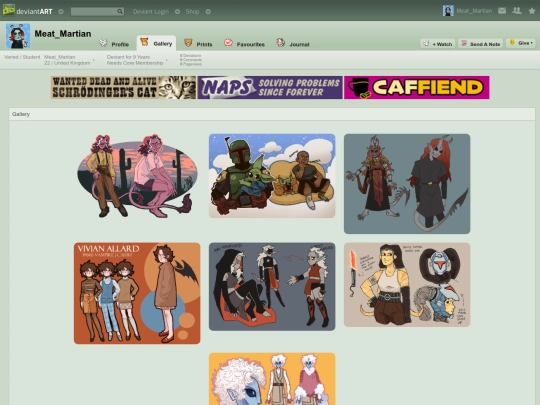Viewport: 540px width, 405px height.
Task: Click the Favourites tab icon
Action: point(228,43)
